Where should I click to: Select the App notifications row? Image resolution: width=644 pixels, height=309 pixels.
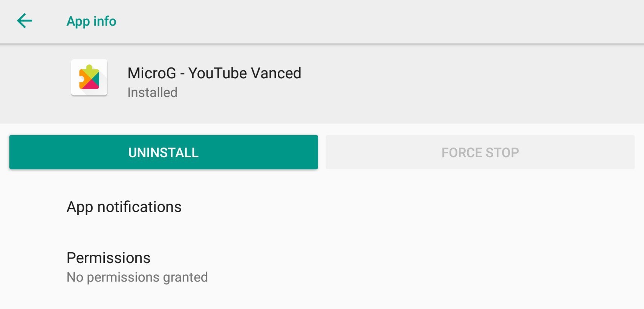124,207
